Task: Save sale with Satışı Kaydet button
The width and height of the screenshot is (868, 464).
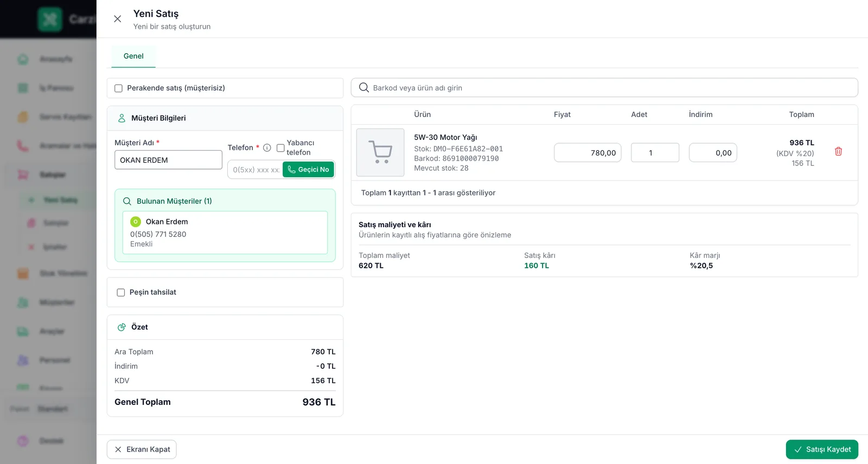Action: [822, 449]
